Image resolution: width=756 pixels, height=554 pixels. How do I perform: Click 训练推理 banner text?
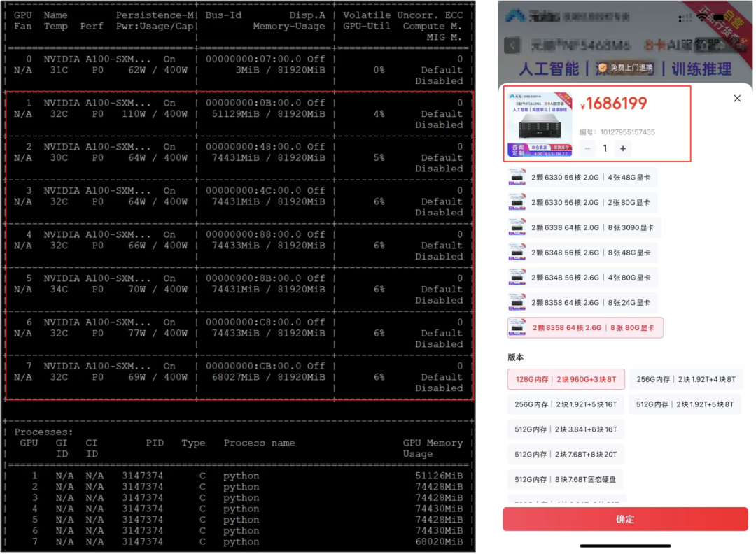(x=701, y=69)
